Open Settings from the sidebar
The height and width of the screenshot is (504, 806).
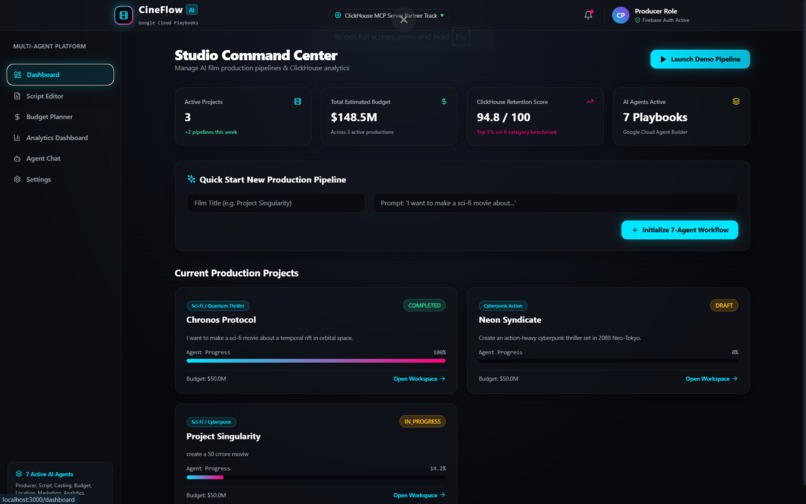[x=60, y=179]
